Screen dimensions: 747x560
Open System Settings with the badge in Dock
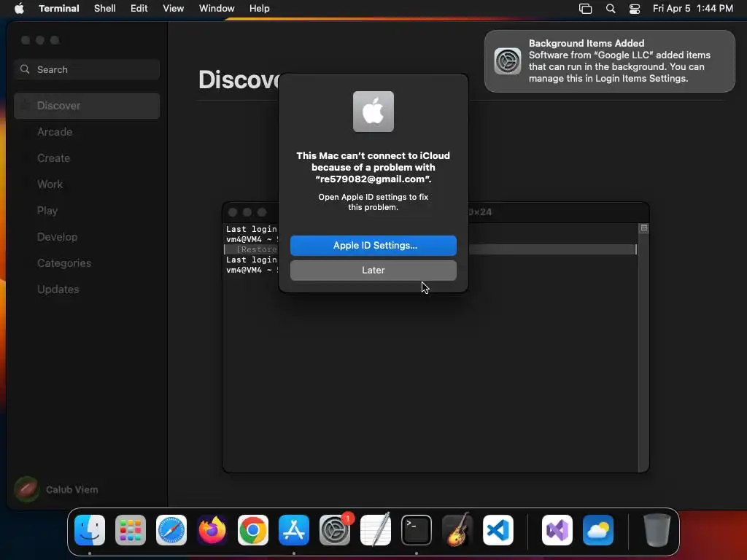coord(335,530)
